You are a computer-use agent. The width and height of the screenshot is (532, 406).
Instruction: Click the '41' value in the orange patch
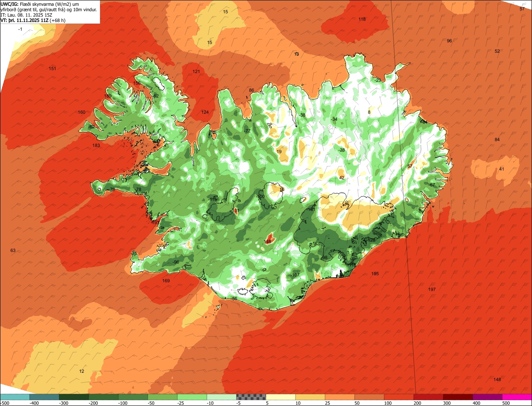tap(502, 169)
